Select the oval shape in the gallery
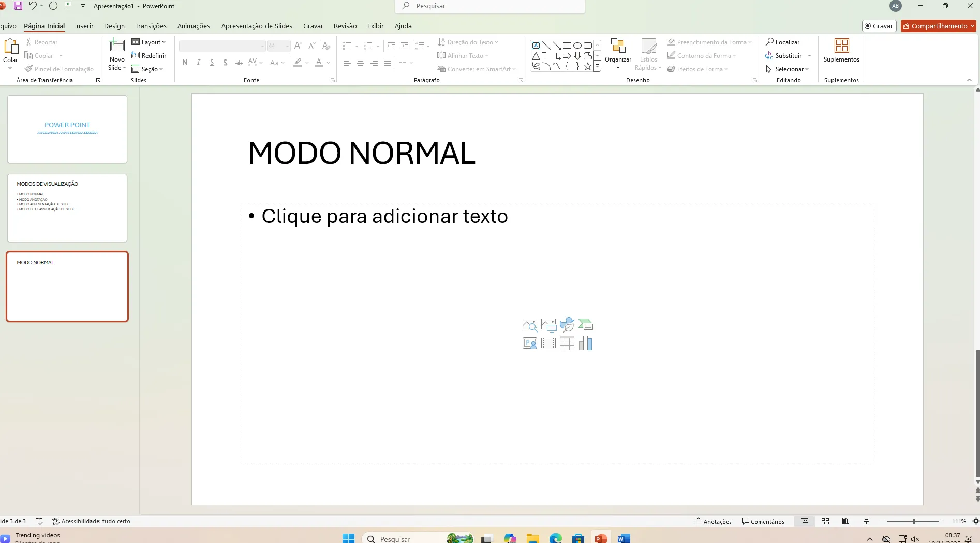Image resolution: width=980 pixels, height=543 pixels. tap(576, 45)
